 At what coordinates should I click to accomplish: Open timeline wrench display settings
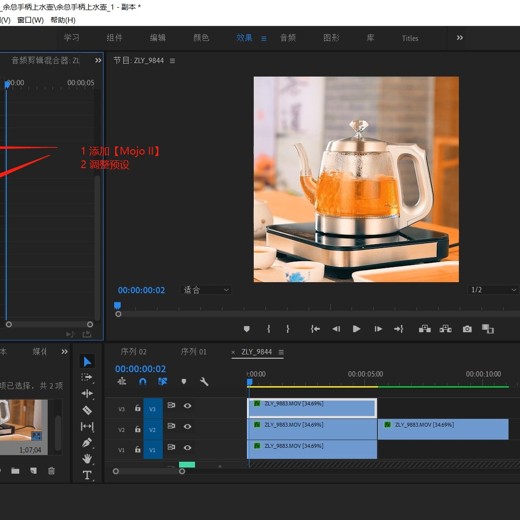click(x=204, y=381)
